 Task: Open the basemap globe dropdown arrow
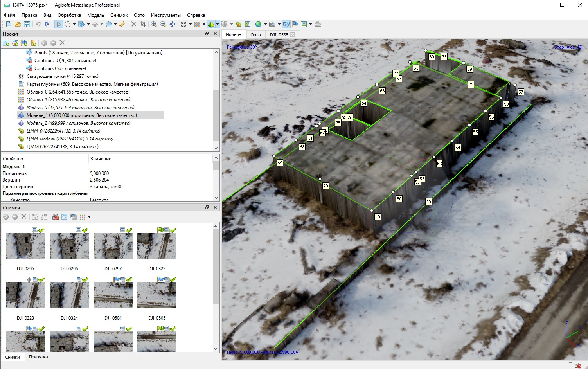[265, 24]
